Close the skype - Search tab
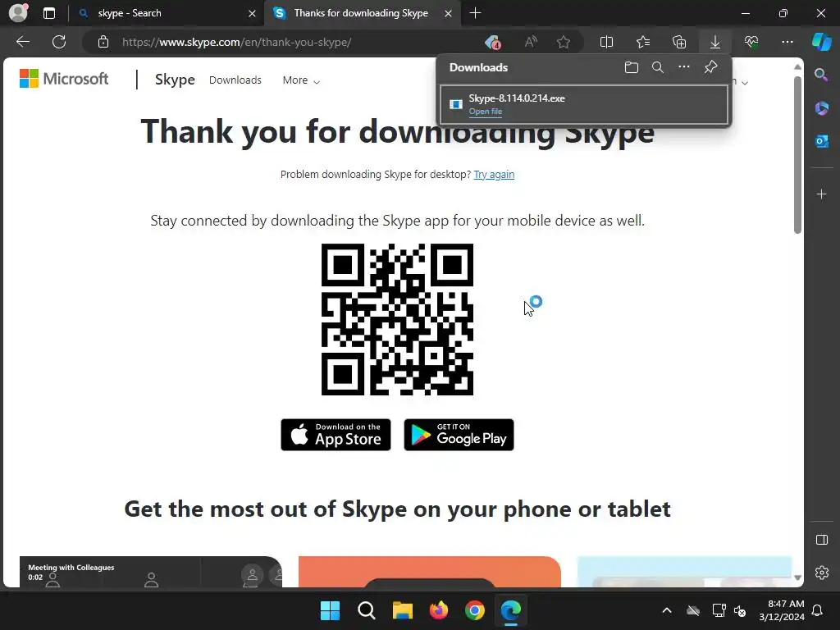The height and width of the screenshot is (630, 840). point(252,13)
